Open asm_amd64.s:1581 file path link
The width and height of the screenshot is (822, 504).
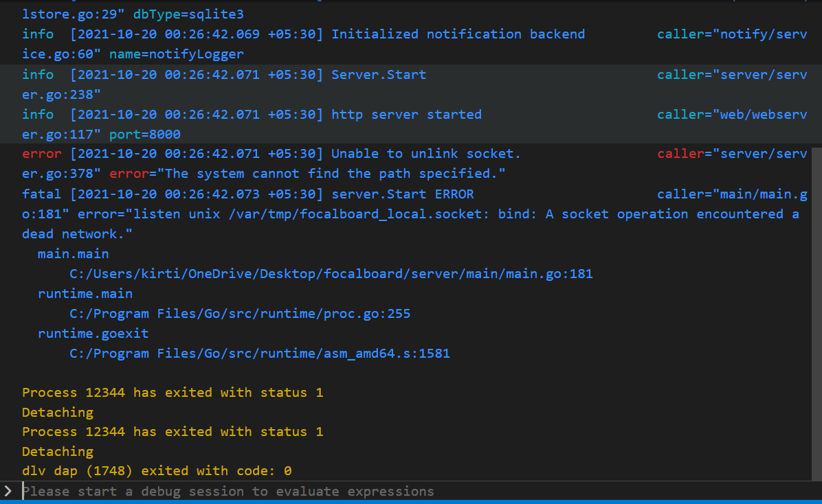[x=260, y=354]
